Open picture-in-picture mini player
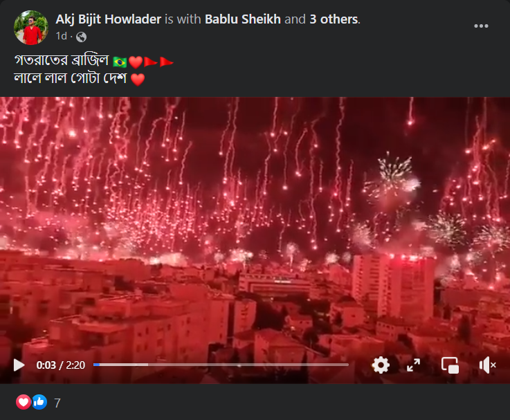This screenshot has width=510, height=420. tap(450, 365)
